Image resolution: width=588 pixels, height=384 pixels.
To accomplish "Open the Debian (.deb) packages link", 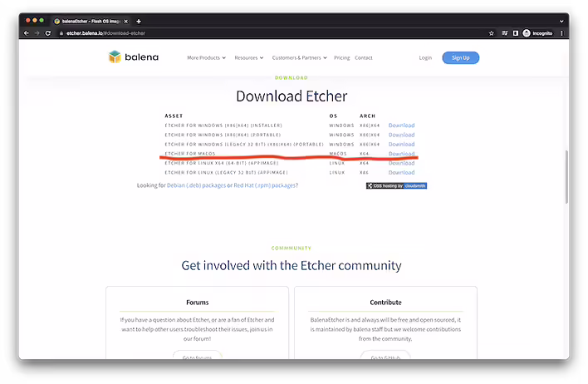I will [196, 185].
